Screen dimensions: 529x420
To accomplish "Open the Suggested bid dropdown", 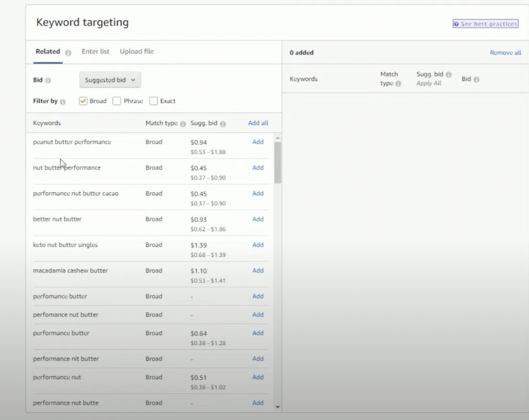I will (x=110, y=80).
